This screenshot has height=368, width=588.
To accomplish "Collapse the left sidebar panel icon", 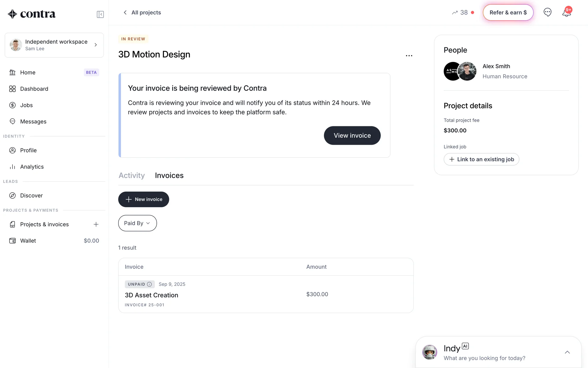I will [100, 14].
